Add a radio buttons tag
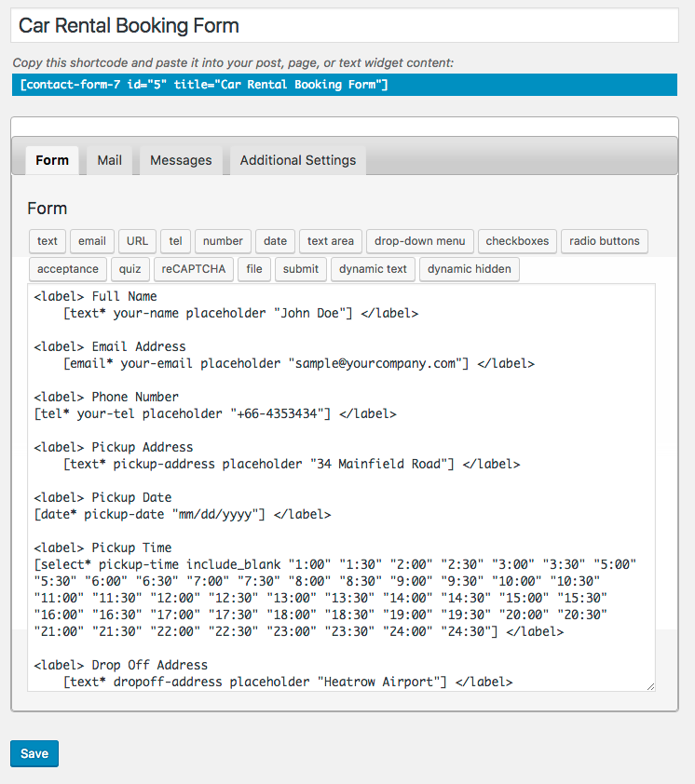This screenshot has width=695, height=784. tap(605, 241)
